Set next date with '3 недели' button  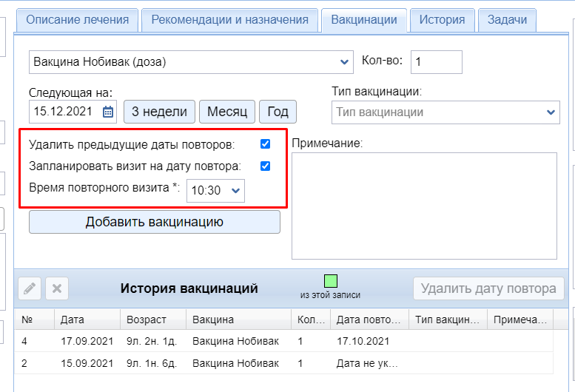click(x=159, y=112)
